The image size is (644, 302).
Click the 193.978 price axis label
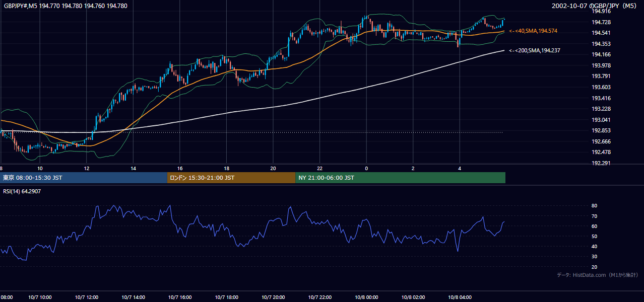(x=601, y=65)
